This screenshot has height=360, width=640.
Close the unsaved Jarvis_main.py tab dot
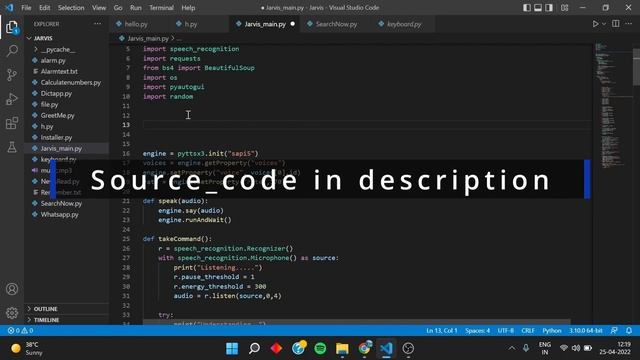293,24
